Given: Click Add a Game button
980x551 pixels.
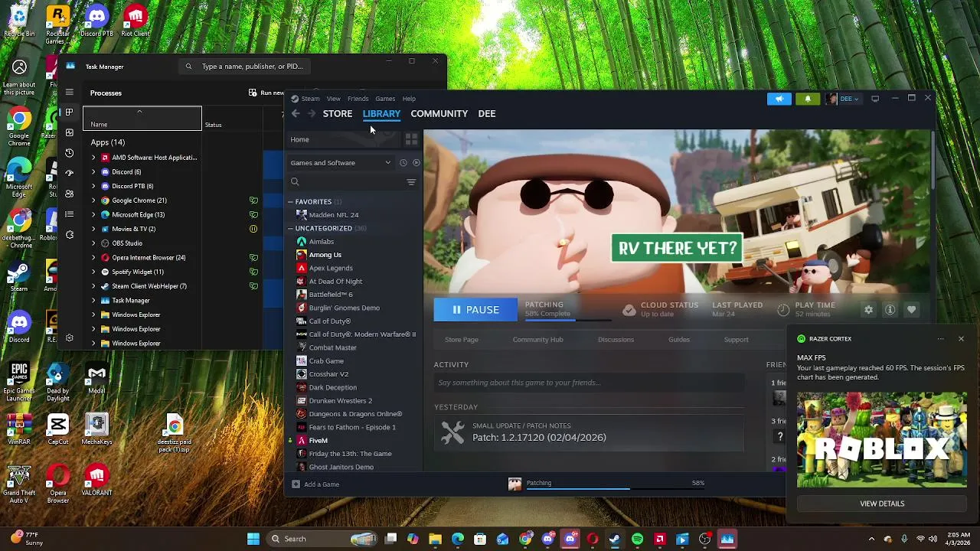Looking at the screenshot, I should pos(315,484).
